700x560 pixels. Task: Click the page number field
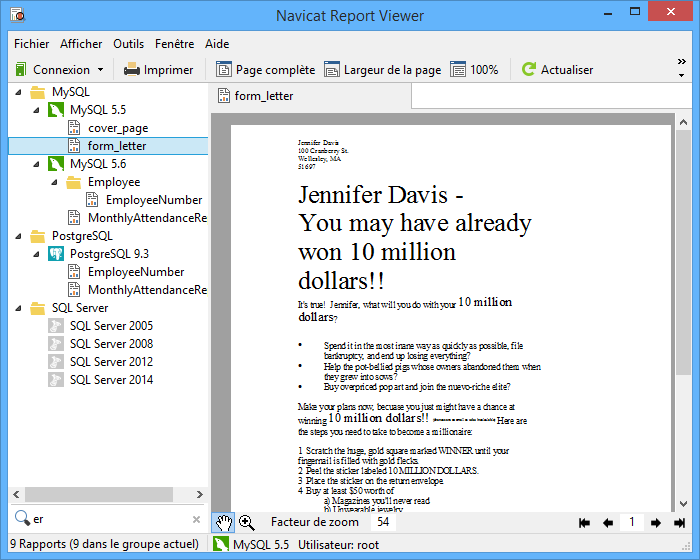632,522
